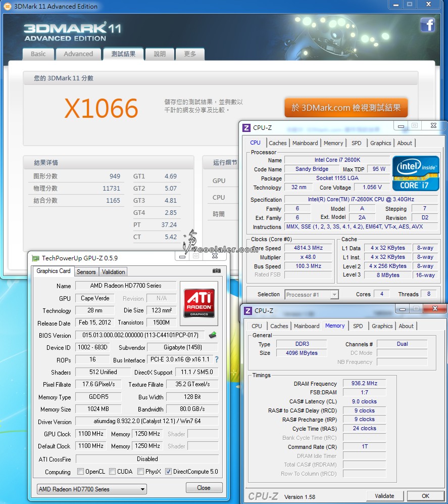Click the DRAM Frequency value 936.2 MHz
Viewport: 448px width, 504px height.
(x=364, y=384)
